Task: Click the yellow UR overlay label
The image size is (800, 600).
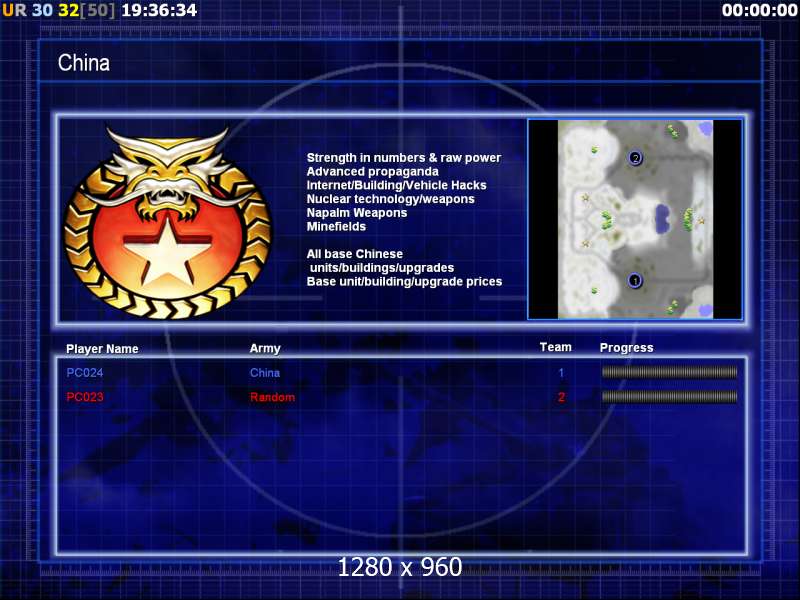Action: point(14,10)
